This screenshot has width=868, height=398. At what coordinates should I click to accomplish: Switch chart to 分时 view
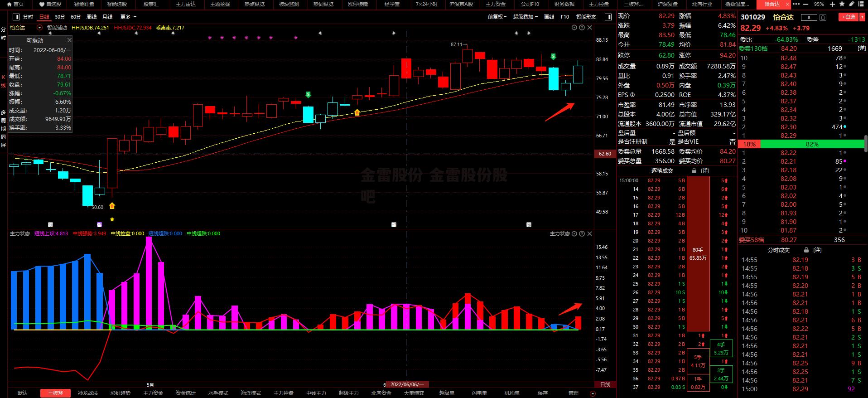point(28,17)
